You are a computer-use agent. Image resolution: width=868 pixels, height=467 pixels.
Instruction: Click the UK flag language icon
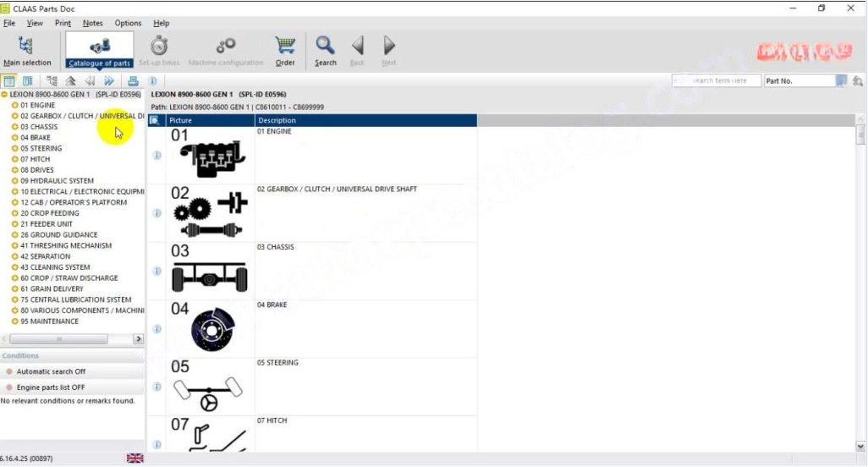click(135, 458)
